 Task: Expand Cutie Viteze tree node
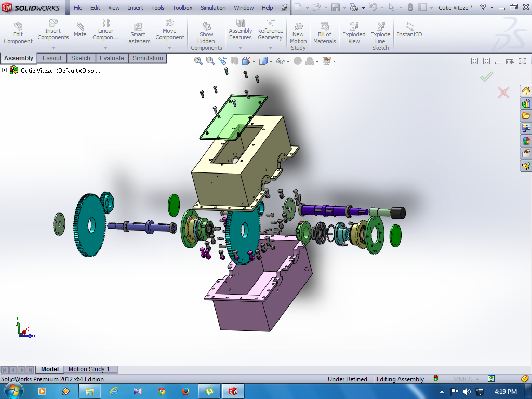click(x=4, y=70)
